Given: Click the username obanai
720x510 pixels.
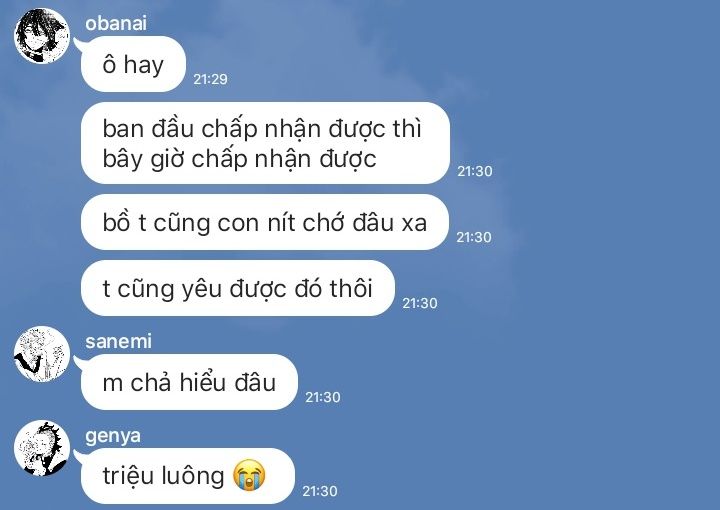Looking at the screenshot, I should [116, 23].
